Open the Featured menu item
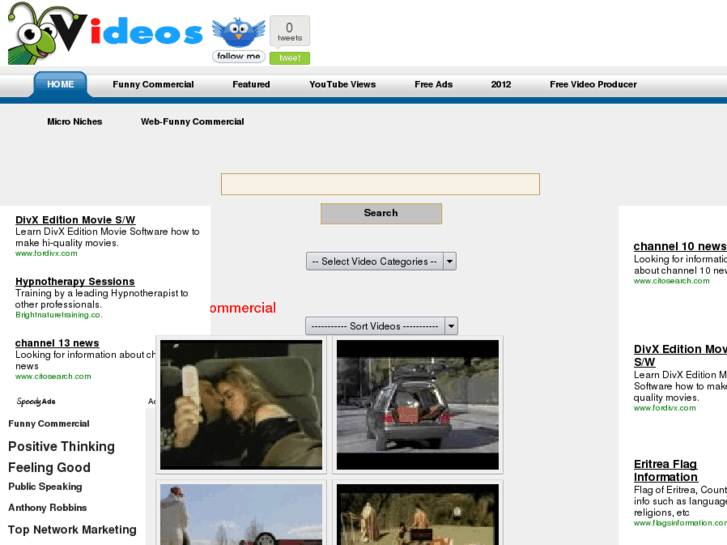This screenshot has height=545, width=727. click(x=251, y=84)
